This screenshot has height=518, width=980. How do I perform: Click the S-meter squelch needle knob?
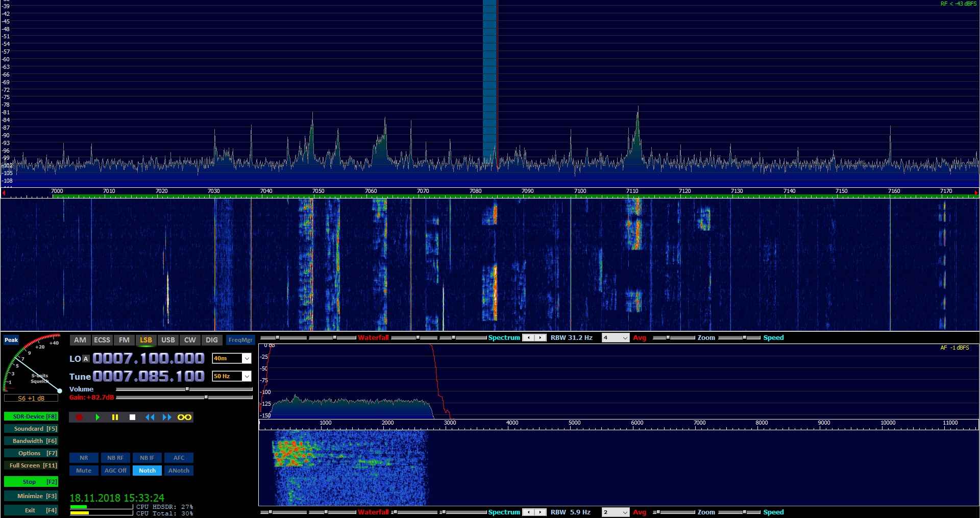[x=60, y=391]
